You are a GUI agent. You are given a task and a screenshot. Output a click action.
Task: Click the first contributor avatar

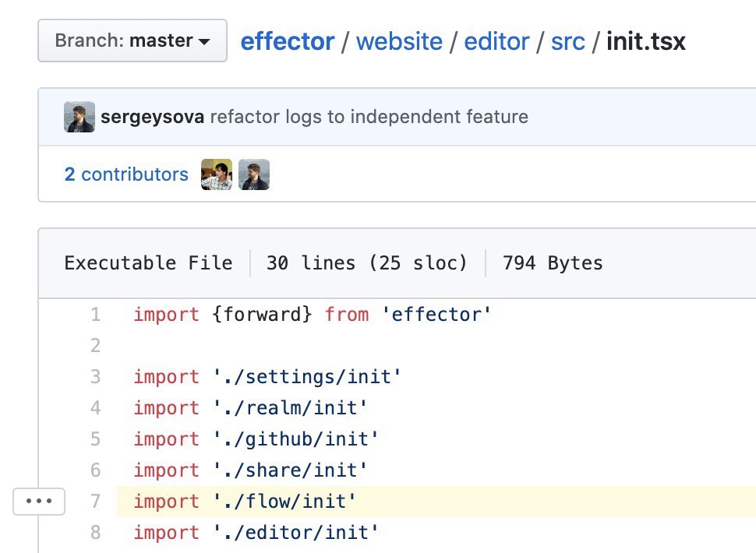[217, 174]
